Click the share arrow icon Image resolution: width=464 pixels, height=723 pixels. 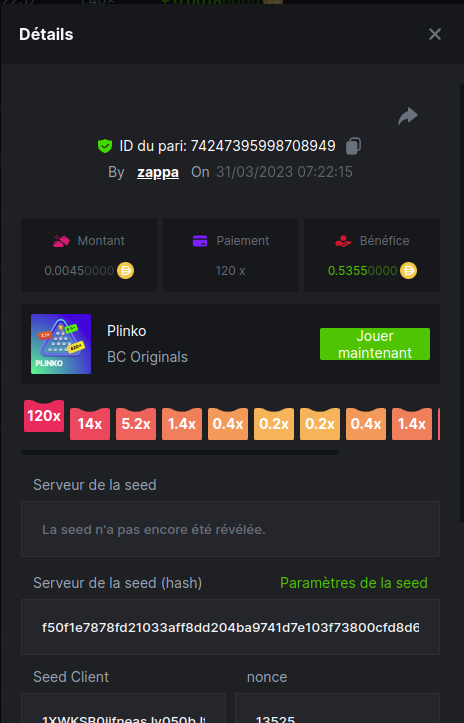coord(408,116)
